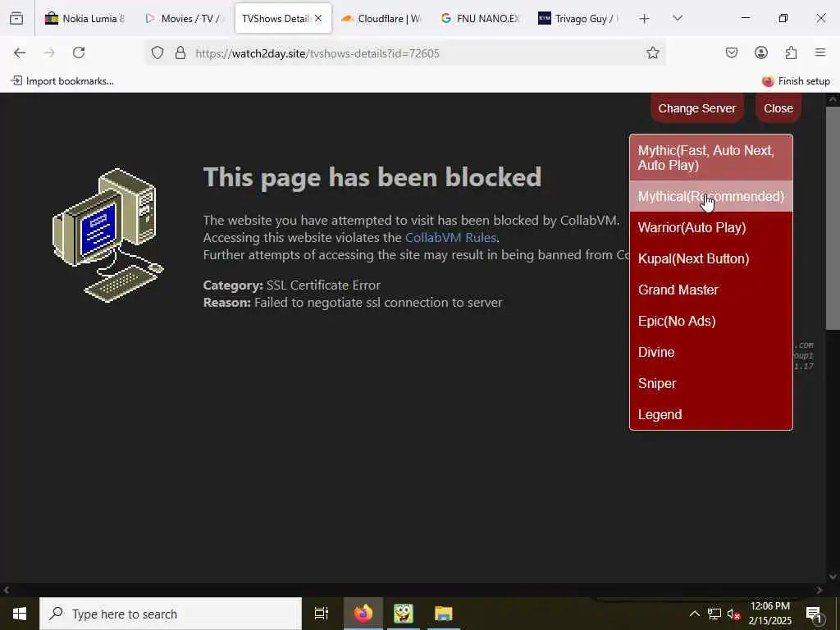
Task: Show hidden system tray icons
Action: point(694,614)
